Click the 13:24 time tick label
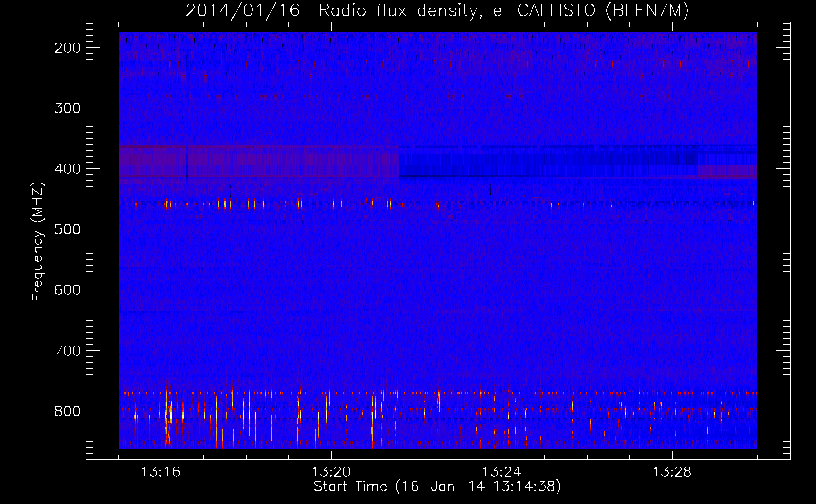The width and height of the screenshot is (816, 504). tap(502, 472)
